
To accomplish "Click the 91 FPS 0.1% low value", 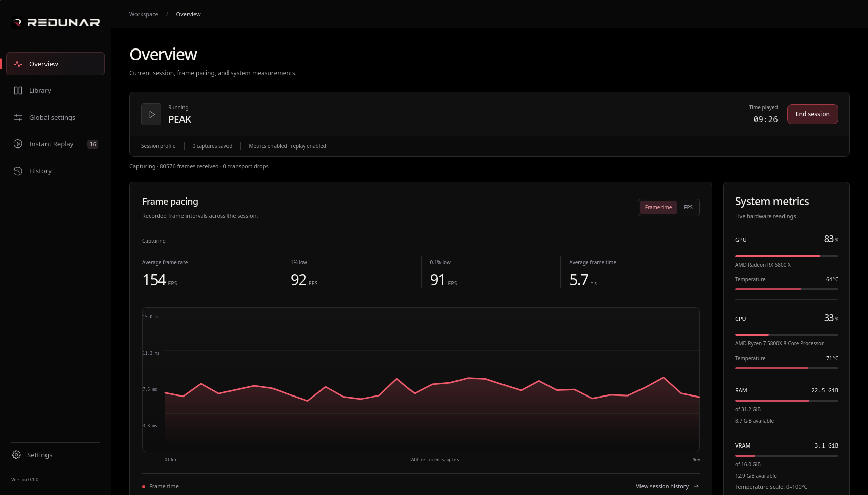I will [x=443, y=280].
